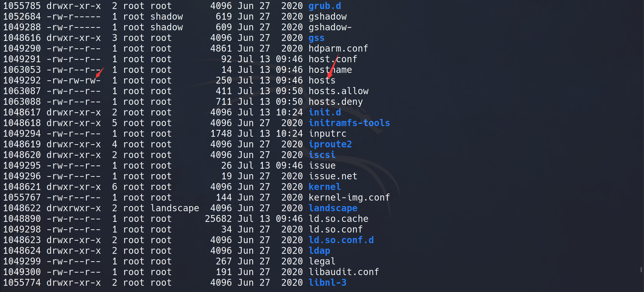Click the kernel-img.conf filename
Screen dimensions: 644x292
349,197
